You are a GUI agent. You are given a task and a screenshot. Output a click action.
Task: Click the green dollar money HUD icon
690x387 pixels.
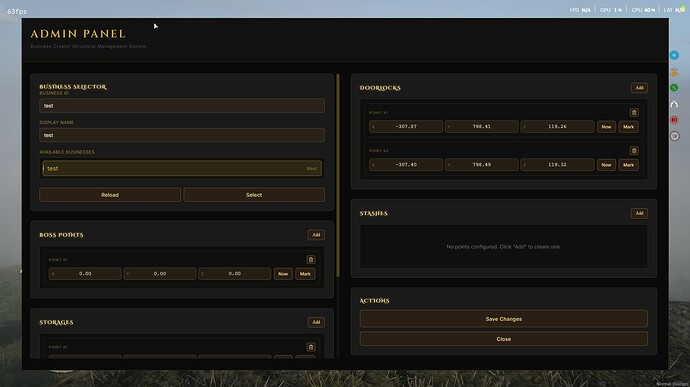click(x=674, y=88)
